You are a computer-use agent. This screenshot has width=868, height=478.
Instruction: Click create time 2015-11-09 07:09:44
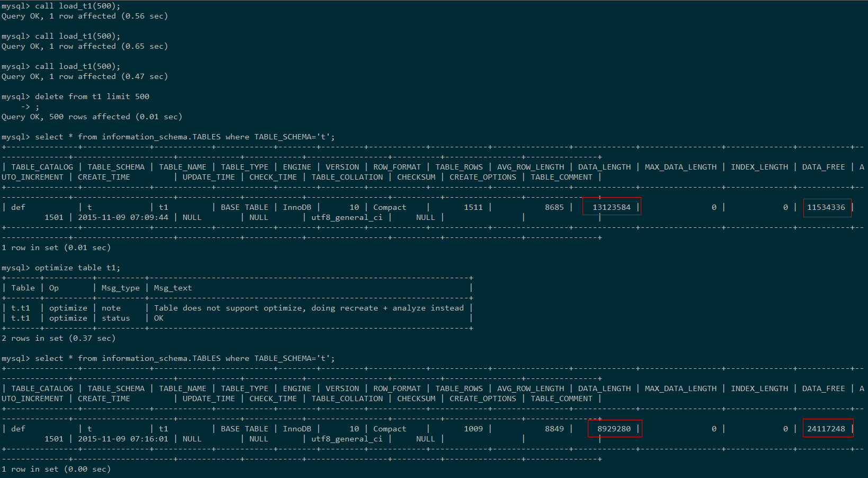(x=123, y=217)
